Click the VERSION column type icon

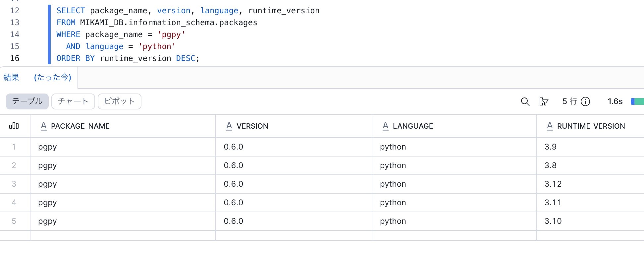point(229,126)
